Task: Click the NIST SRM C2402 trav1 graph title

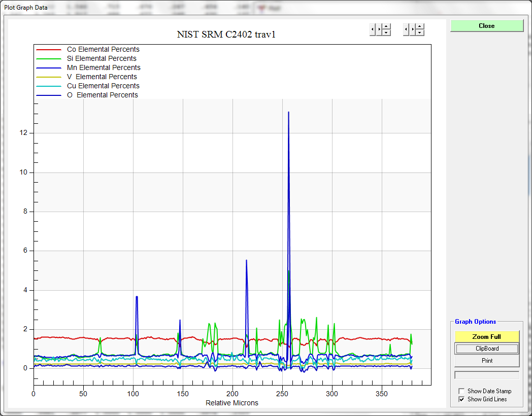Action: coord(226,34)
